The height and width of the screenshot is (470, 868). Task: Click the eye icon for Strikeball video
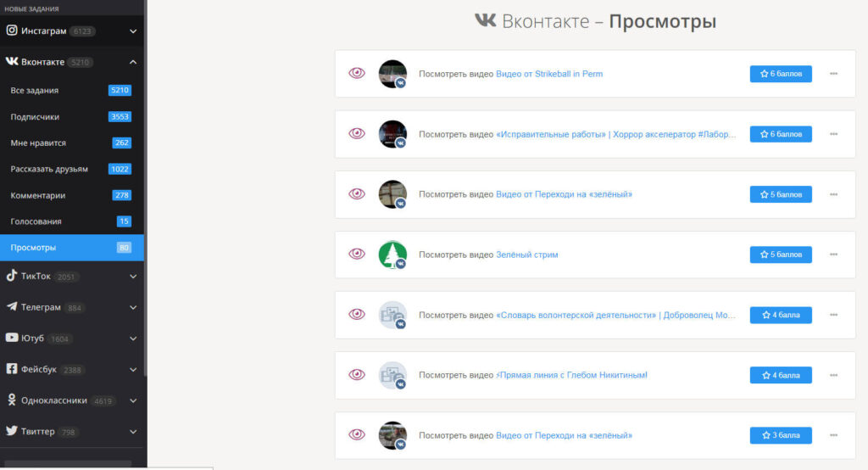[357, 74]
